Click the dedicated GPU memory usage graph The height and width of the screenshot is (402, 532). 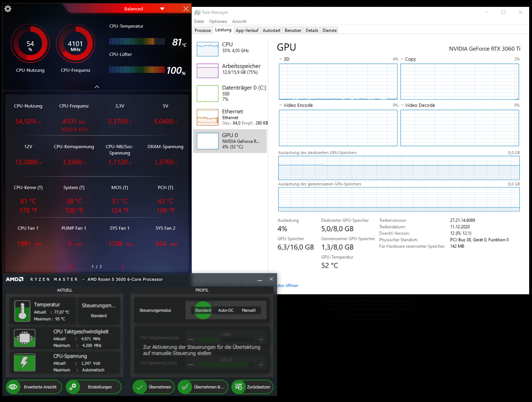coord(399,168)
